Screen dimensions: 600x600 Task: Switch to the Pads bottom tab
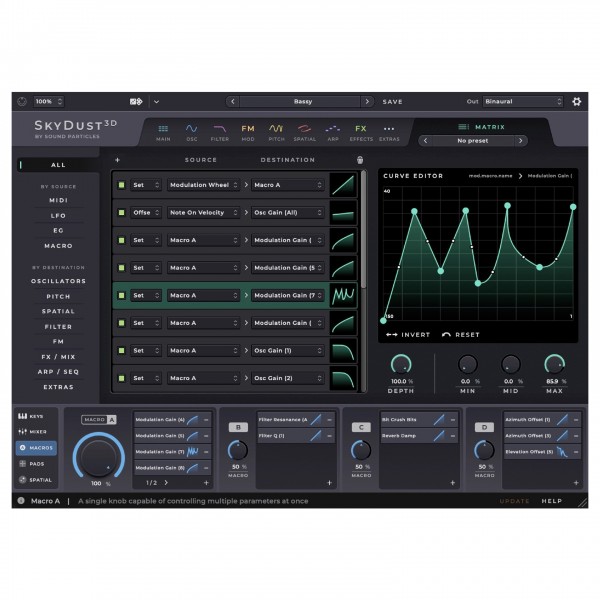click(37, 464)
